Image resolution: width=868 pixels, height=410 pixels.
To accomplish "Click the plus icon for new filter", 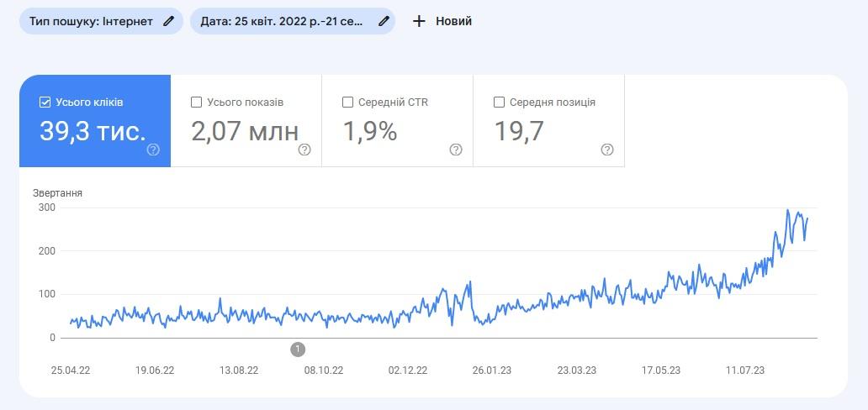I will coord(419,22).
